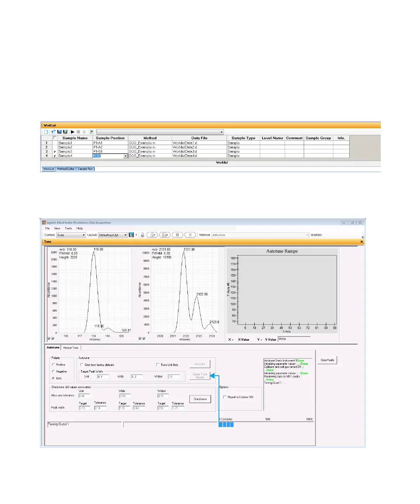The width and height of the screenshot is (420, 504).
Task: Close the Tune pane with the X
Action: 362,241
